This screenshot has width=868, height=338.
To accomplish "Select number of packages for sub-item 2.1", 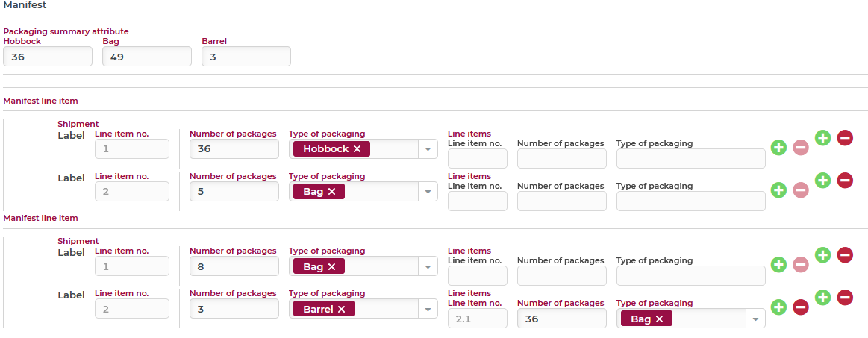I will [562, 319].
